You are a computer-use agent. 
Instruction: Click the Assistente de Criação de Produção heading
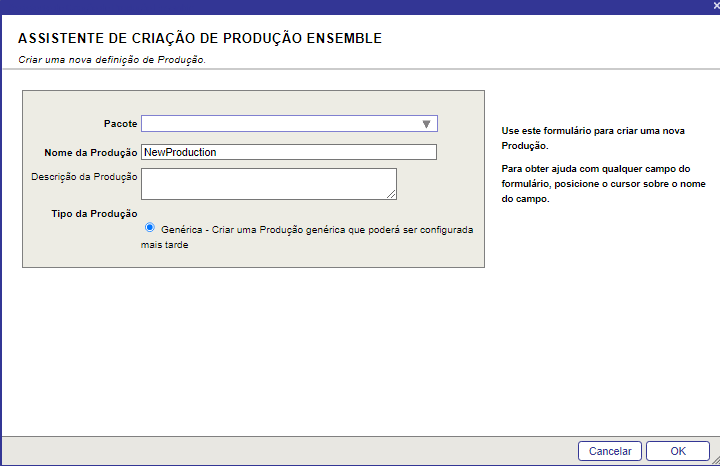200,38
